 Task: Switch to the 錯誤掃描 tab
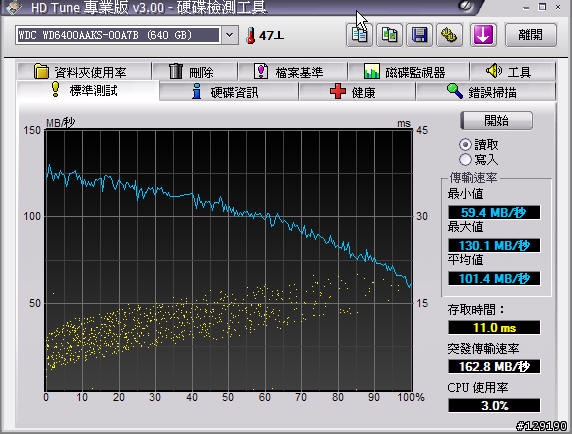[486, 92]
